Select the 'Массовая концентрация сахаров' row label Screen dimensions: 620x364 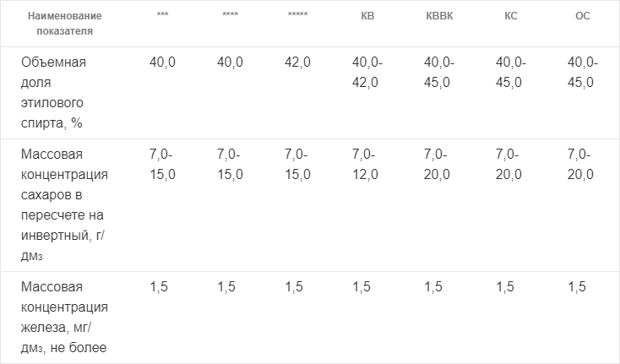click(x=64, y=204)
